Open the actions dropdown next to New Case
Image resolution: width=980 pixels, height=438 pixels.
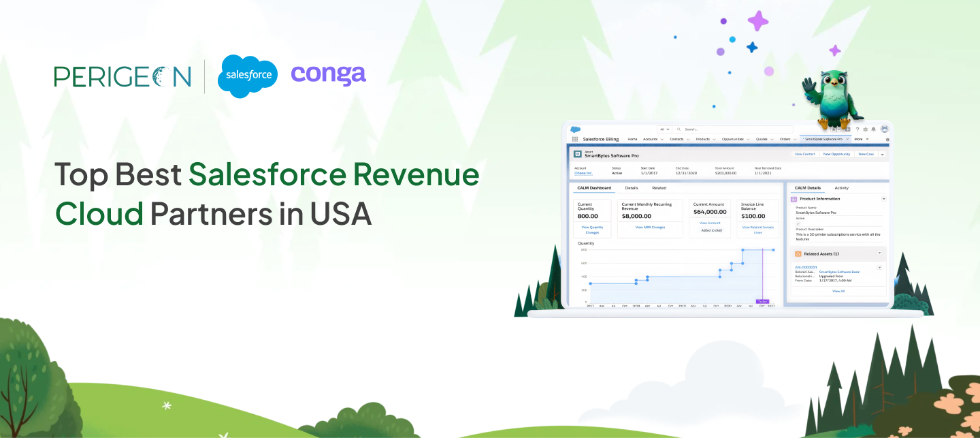tap(883, 155)
